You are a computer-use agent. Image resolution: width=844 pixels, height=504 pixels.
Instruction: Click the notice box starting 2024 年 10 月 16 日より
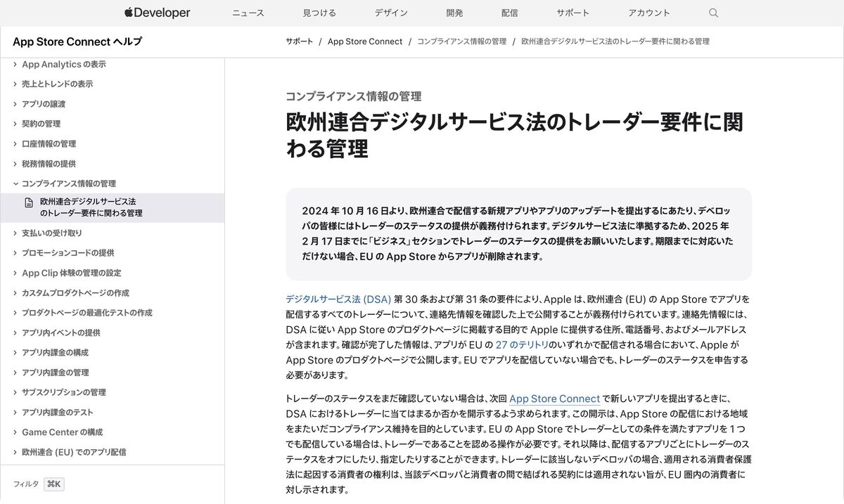coord(518,234)
